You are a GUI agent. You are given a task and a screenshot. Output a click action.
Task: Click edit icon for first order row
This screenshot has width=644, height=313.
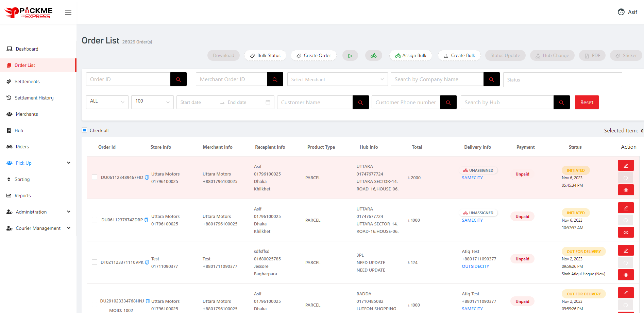coord(626,166)
